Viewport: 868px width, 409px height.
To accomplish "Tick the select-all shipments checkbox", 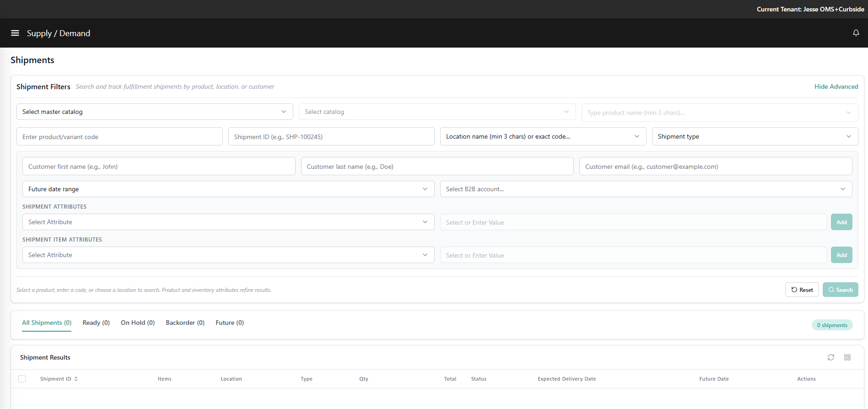I will 22,379.
